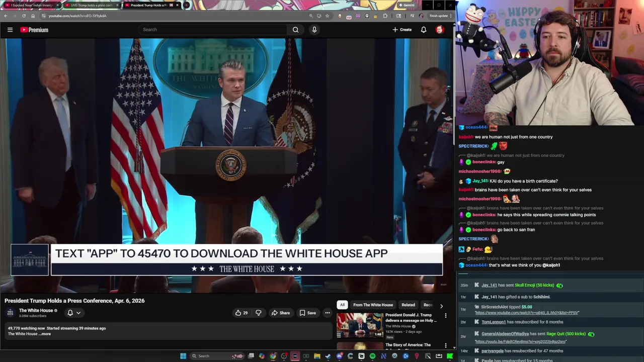Open Chrome extensions puzzle icon
644x362 pixels.
click(x=385, y=16)
